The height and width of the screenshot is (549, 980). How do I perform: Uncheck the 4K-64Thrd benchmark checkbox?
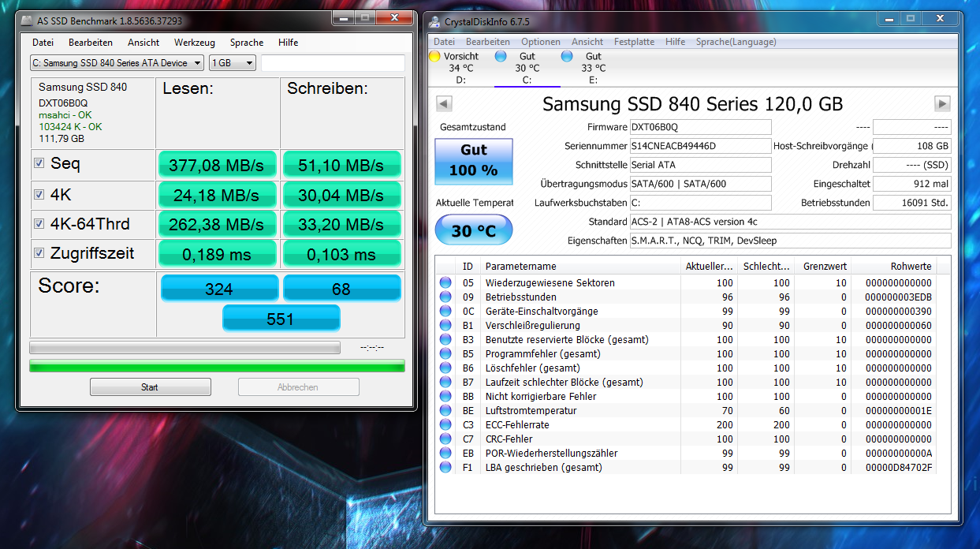[x=39, y=223]
